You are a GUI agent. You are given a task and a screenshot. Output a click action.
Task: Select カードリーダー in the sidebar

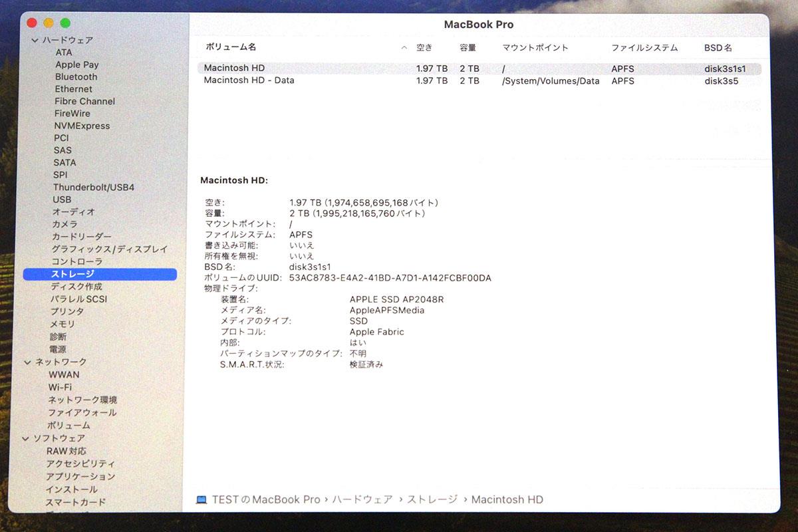coord(82,237)
